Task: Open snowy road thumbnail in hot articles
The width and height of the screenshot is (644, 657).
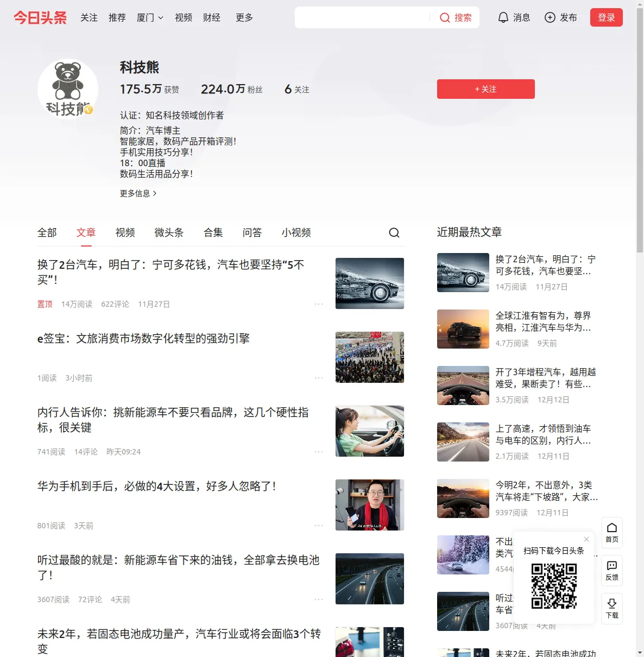Action: pyautogui.click(x=463, y=555)
